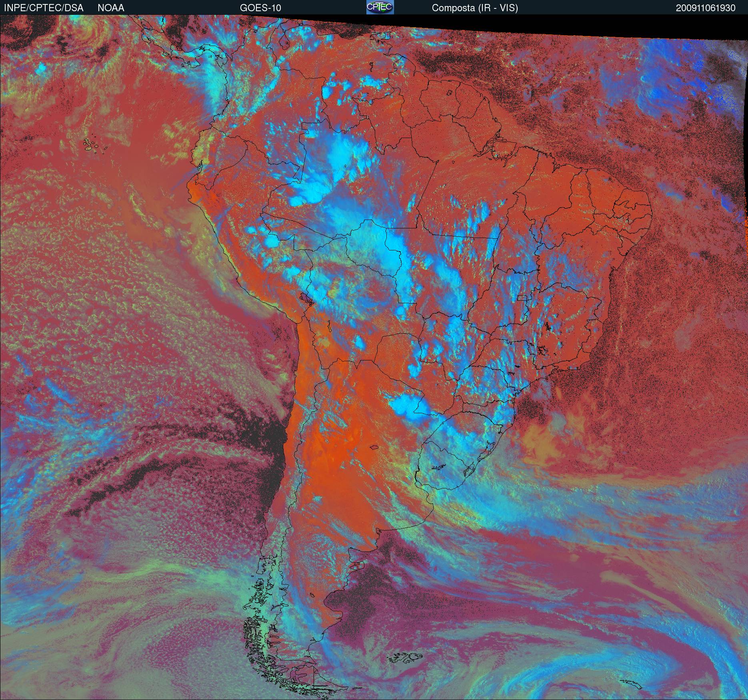Click the CPTEC logo in header
The height and width of the screenshot is (700, 748).
tap(380, 7)
